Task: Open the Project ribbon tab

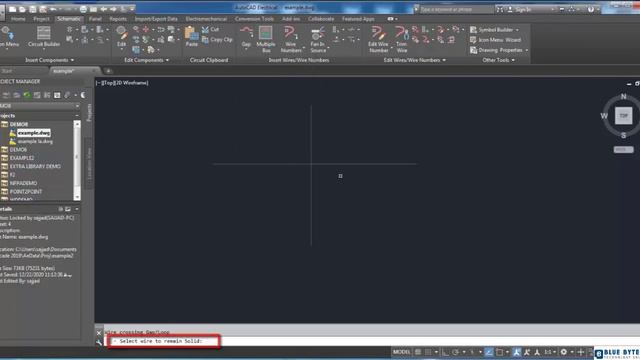Action: (41, 19)
